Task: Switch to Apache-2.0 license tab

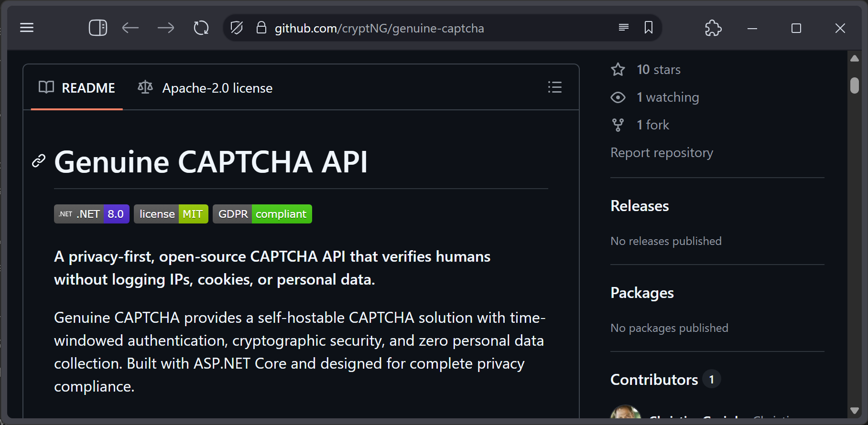Action: click(x=205, y=88)
